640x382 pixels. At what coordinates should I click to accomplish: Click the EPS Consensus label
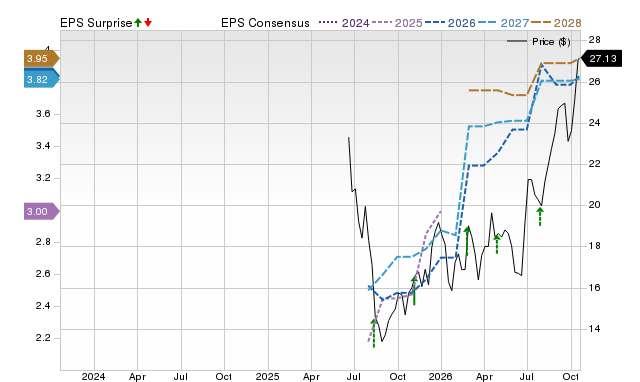[x=265, y=23]
